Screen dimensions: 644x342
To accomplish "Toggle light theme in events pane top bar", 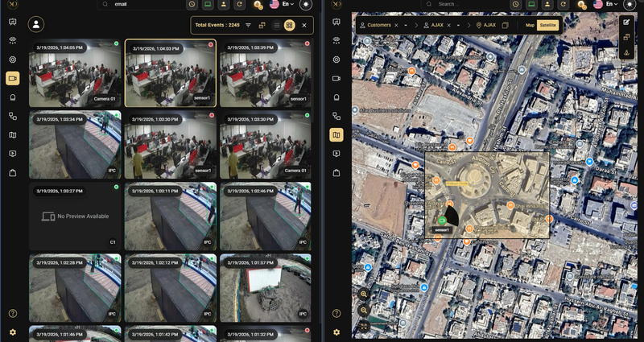I will click(305, 5).
